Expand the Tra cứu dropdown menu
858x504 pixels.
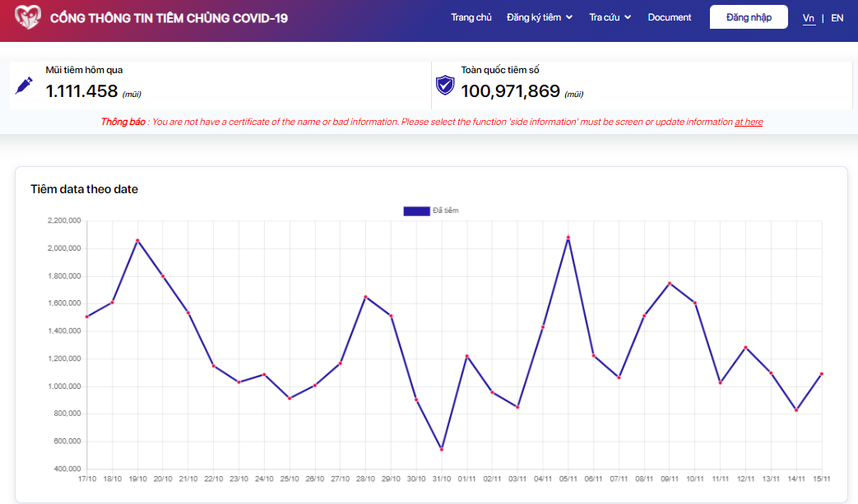pos(610,17)
